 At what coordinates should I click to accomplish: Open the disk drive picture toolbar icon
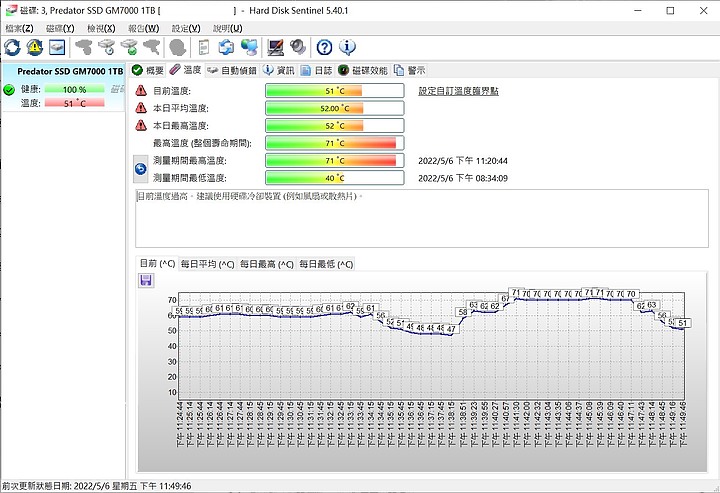coord(57,47)
